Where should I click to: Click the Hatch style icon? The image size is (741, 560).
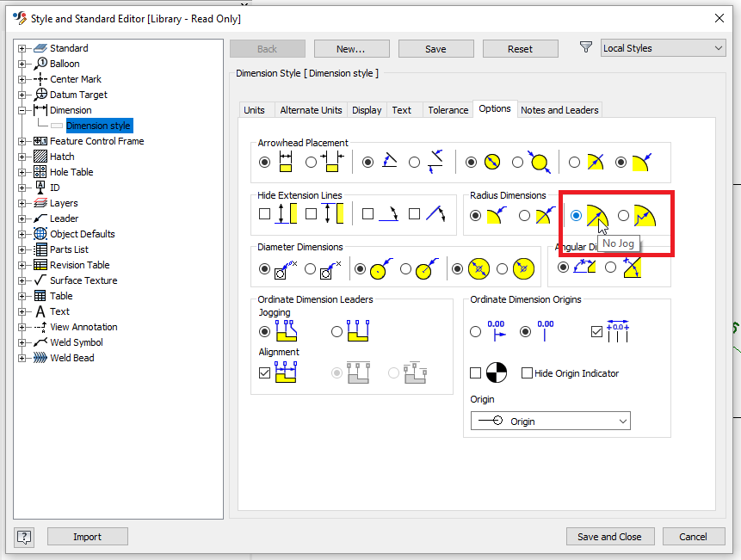click(x=40, y=156)
